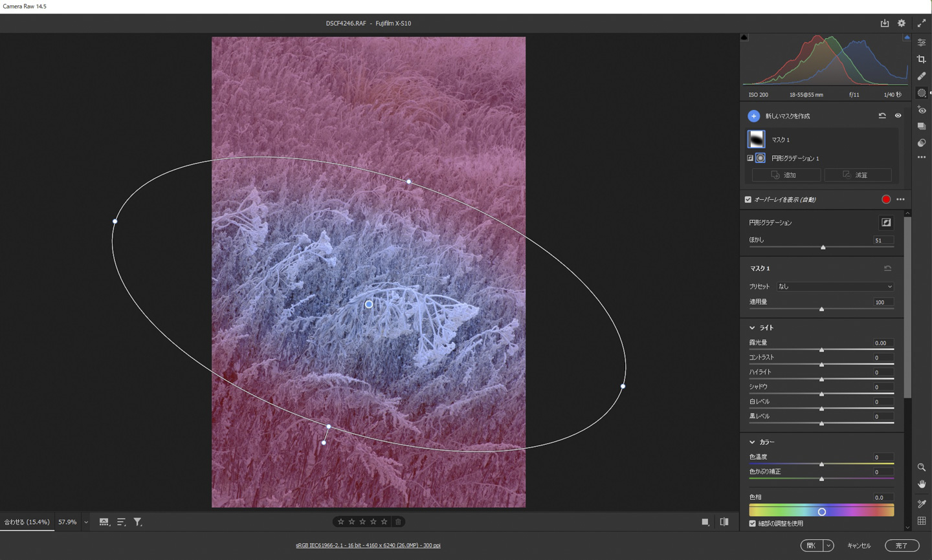
Task: Toggle mask visibility eye icon
Action: (898, 116)
